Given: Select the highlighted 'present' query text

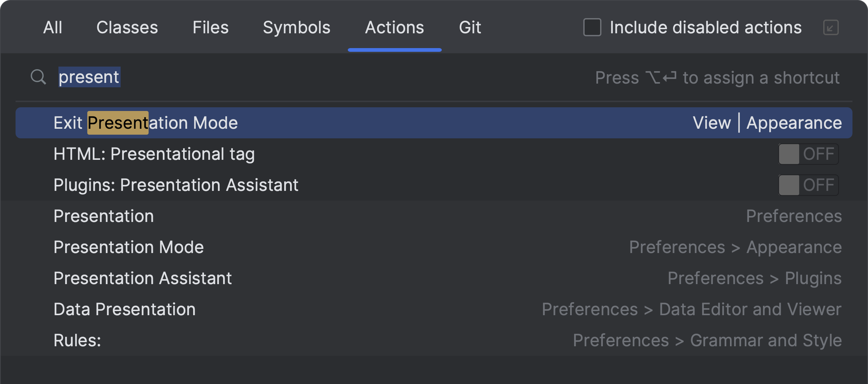Looking at the screenshot, I should pos(89,77).
